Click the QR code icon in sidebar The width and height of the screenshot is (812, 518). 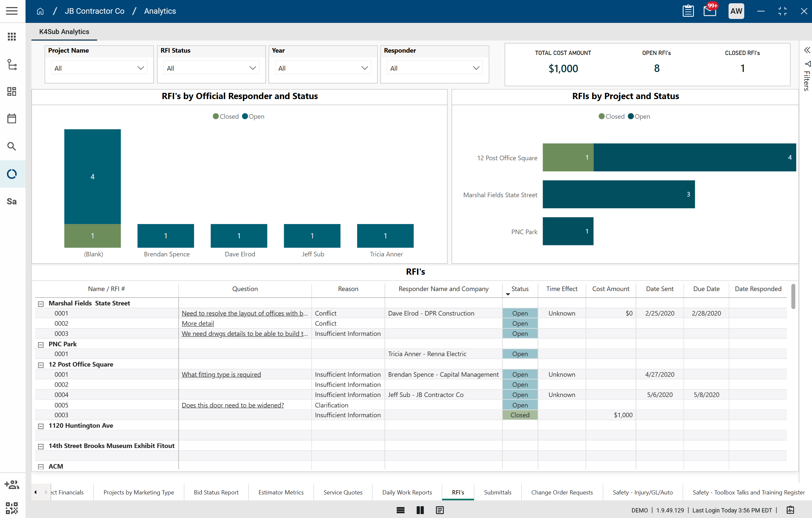click(12, 508)
